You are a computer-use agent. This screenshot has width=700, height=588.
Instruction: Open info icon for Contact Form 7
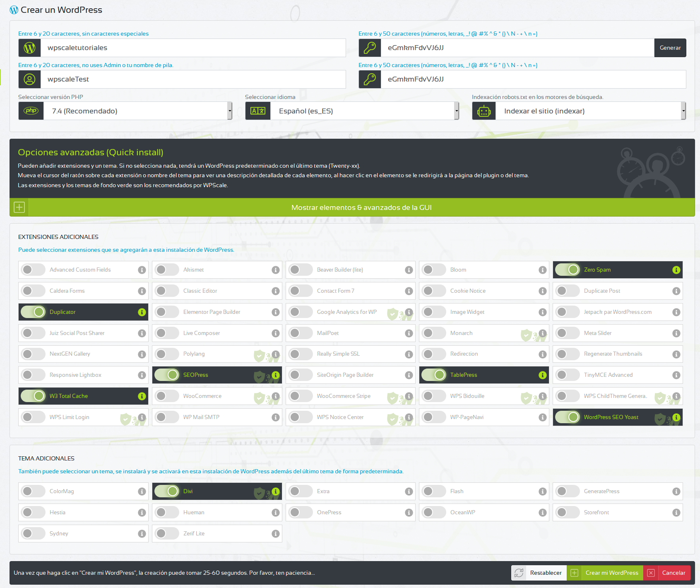click(409, 291)
